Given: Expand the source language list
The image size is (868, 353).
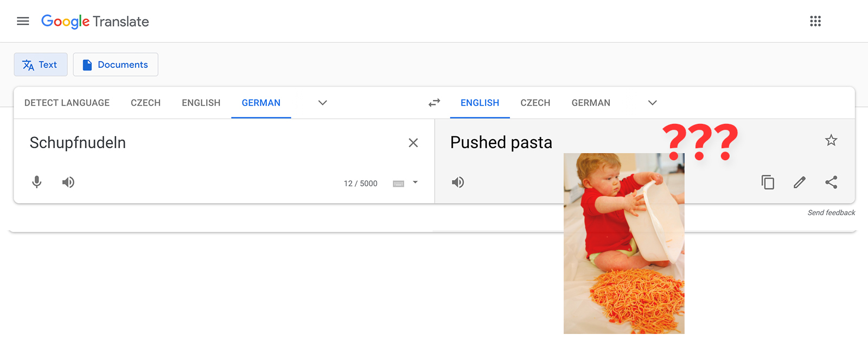Looking at the screenshot, I should tap(323, 103).
